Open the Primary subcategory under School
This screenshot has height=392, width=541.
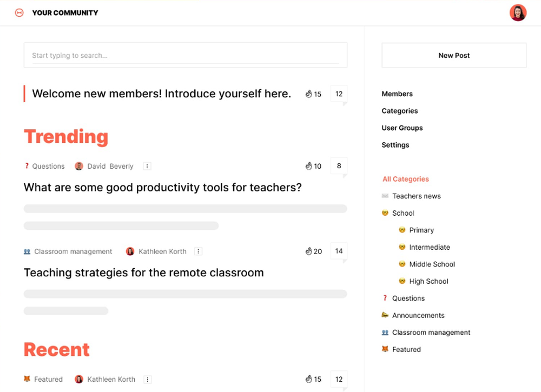pos(421,230)
